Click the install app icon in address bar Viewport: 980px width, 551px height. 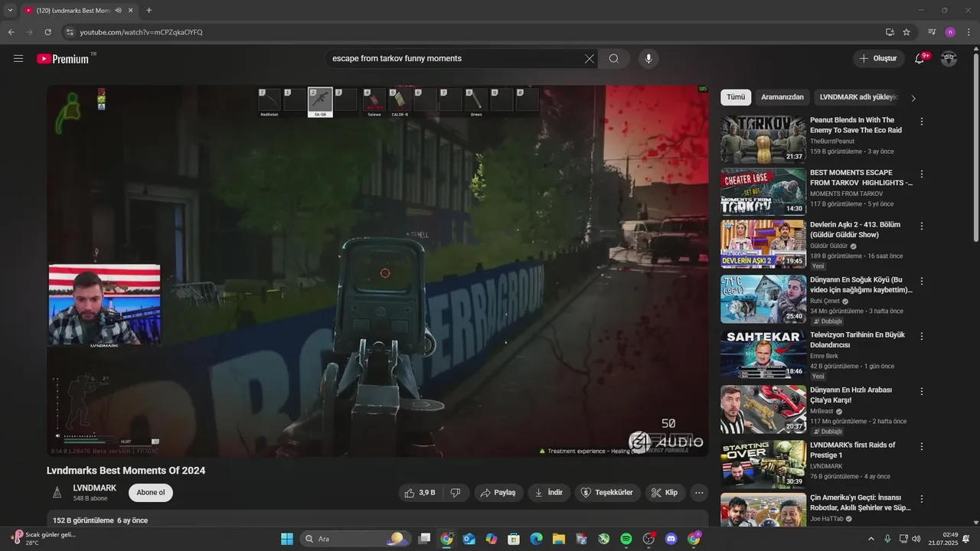890,32
